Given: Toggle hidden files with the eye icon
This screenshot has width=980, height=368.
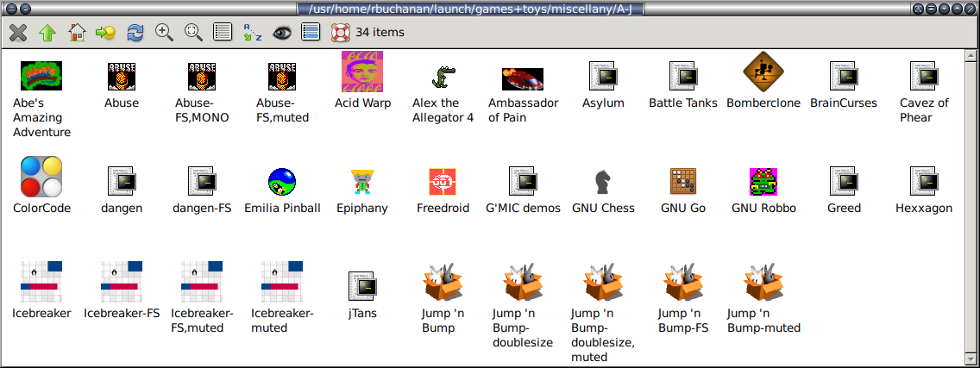Looking at the screenshot, I should coord(282,33).
